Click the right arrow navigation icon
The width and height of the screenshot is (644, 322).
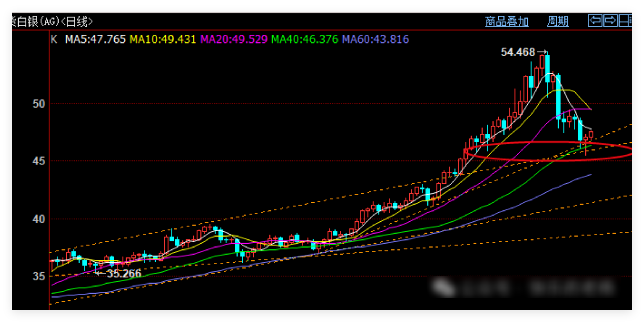click(610, 21)
